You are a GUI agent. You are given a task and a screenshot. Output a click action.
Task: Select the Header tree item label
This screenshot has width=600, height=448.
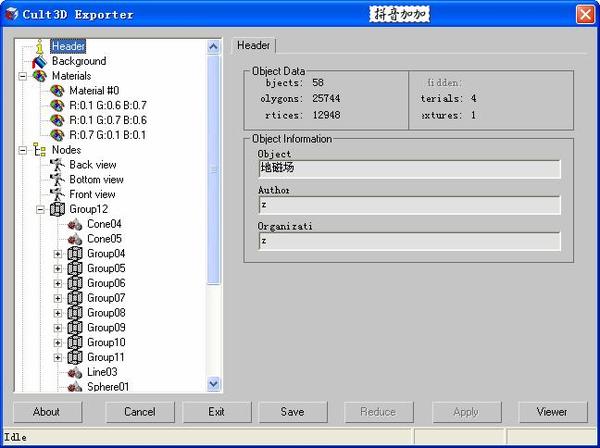tap(68, 46)
